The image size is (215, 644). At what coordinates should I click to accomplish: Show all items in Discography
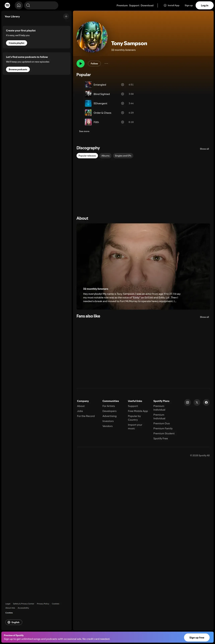(x=204, y=149)
